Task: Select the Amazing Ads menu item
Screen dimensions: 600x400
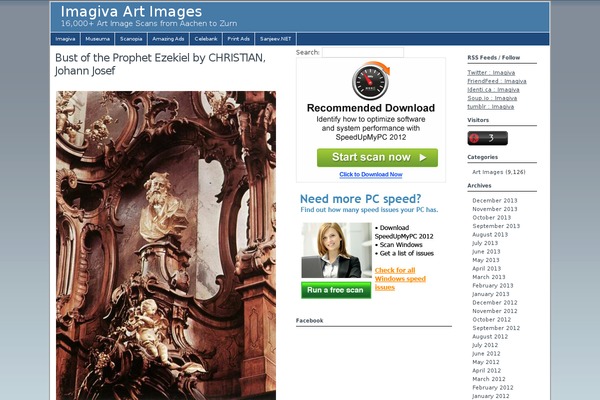Action: coord(168,39)
